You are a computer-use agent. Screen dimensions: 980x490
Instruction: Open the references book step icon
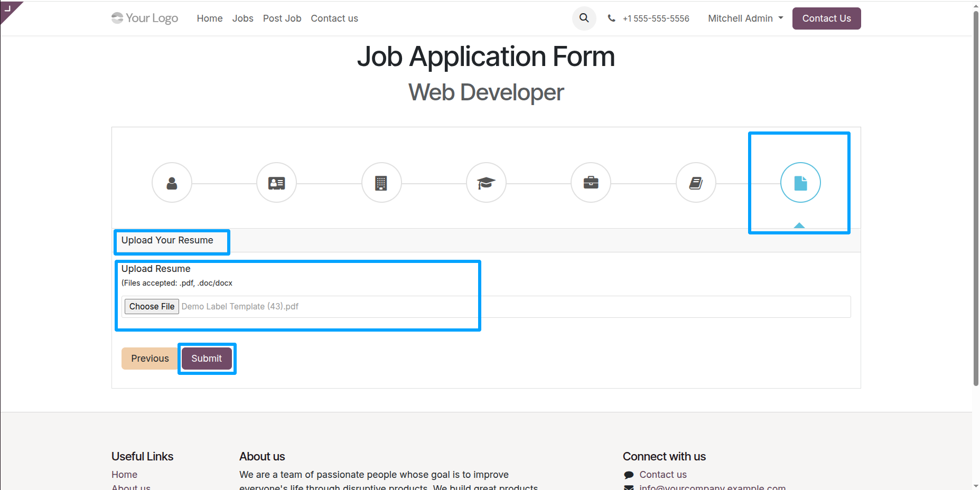695,183
